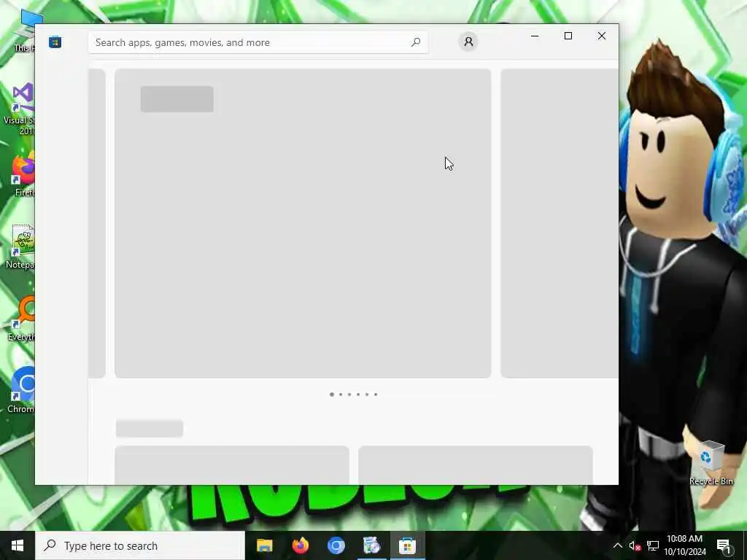Click the Microsoft Store home logo icon
This screenshot has width=747, height=560.
point(55,42)
